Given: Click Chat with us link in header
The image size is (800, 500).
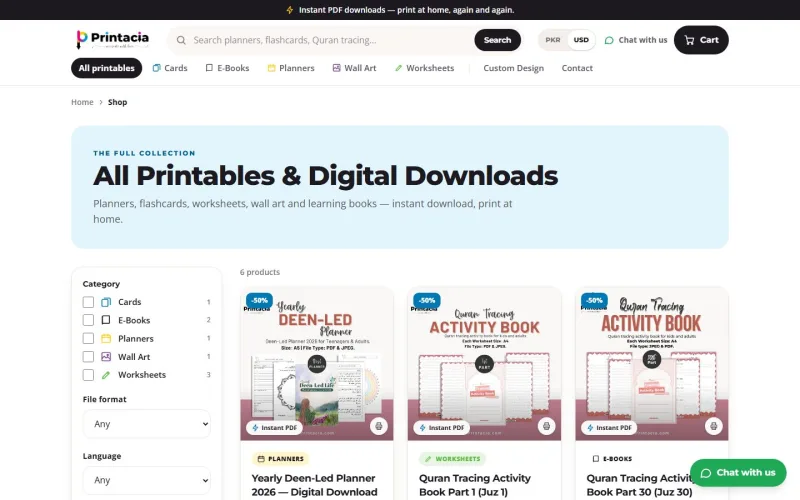Looking at the screenshot, I should pos(636,40).
